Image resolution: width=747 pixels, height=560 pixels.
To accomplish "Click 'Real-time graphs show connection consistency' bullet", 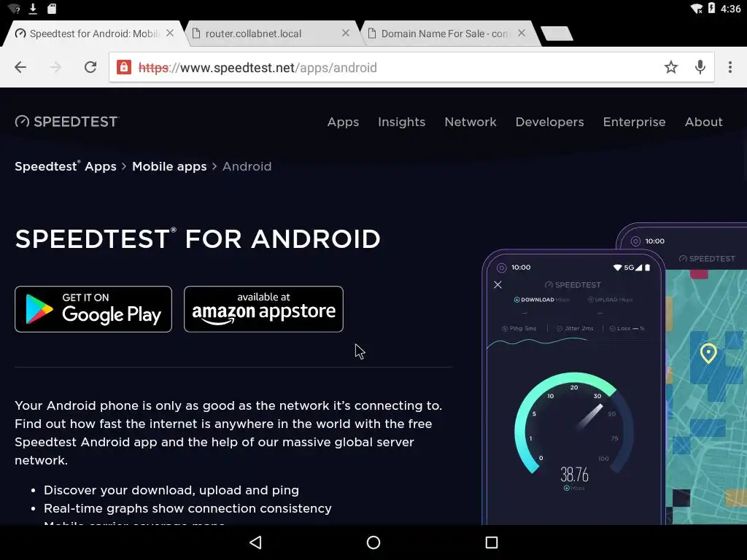I will (x=187, y=508).
